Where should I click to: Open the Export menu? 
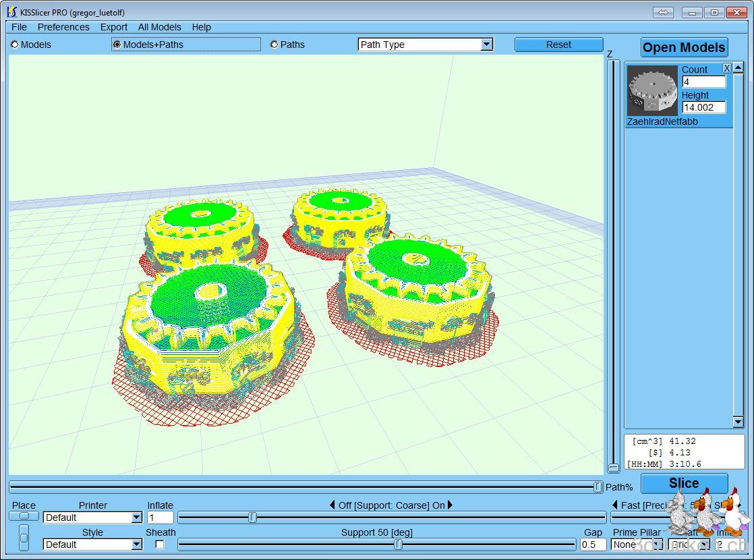pos(113,27)
